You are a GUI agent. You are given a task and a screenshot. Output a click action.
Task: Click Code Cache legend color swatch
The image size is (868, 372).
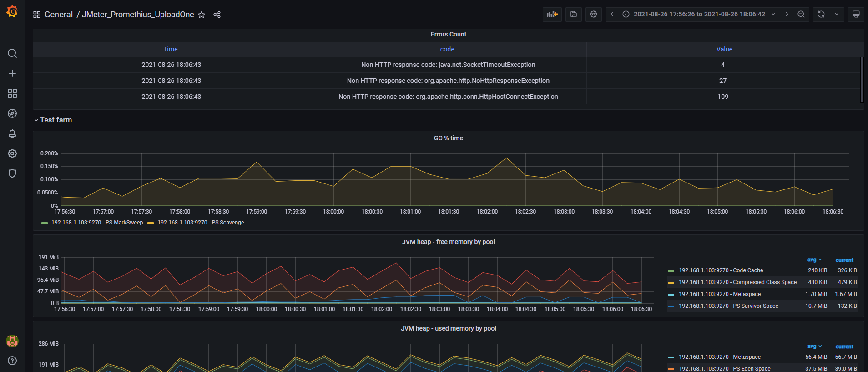click(671, 271)
